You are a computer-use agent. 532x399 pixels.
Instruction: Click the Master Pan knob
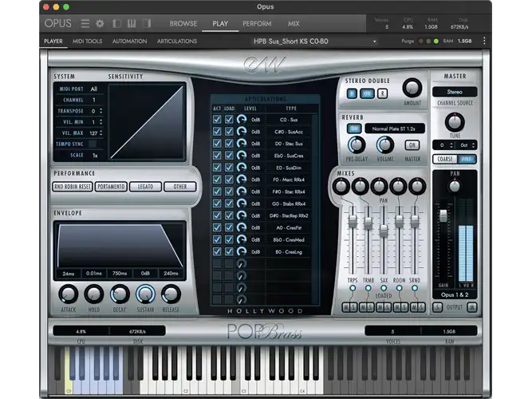[x=455, y=186]
